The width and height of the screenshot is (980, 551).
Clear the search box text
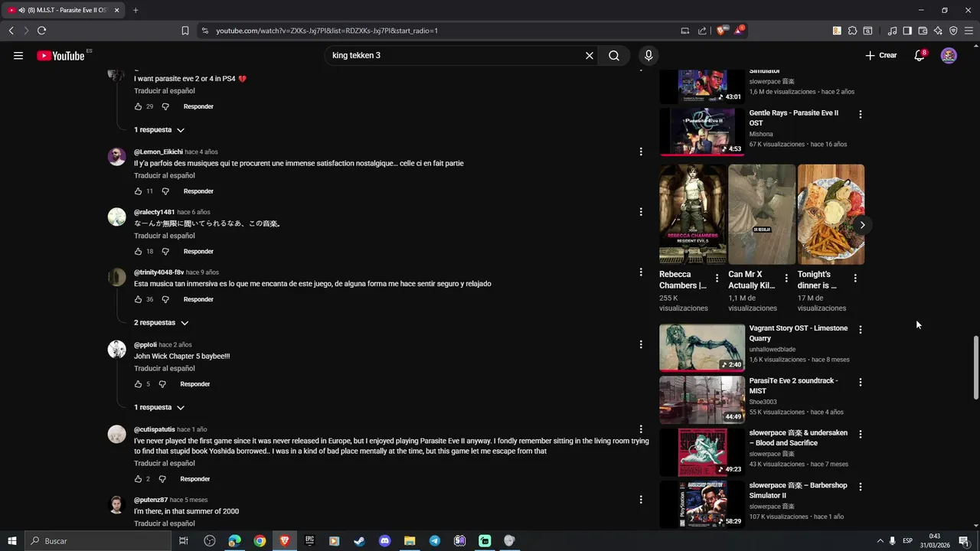pyautogui.click(x=590, y=55)
